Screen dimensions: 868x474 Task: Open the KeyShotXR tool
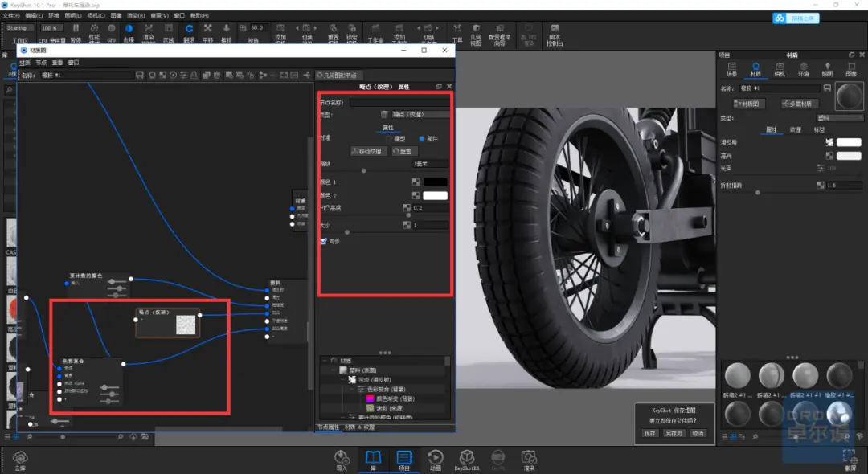click(x=467, y=460)
